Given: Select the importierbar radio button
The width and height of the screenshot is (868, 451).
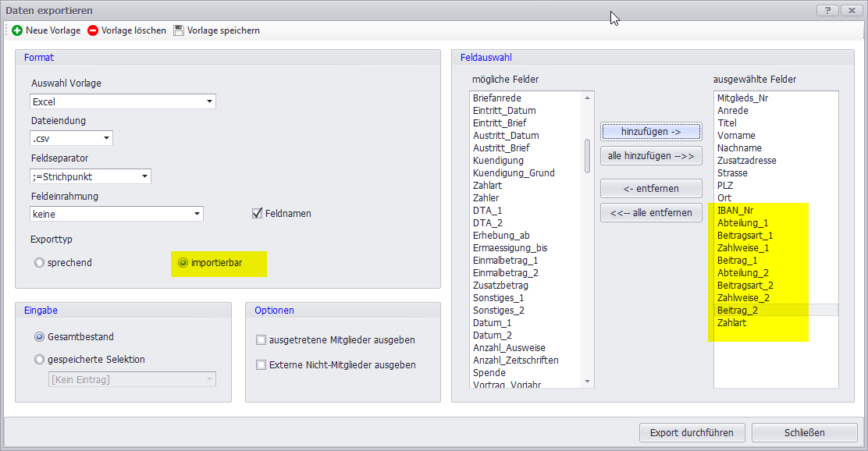Looking at the screenshot, I should click(x=183, y=263).
